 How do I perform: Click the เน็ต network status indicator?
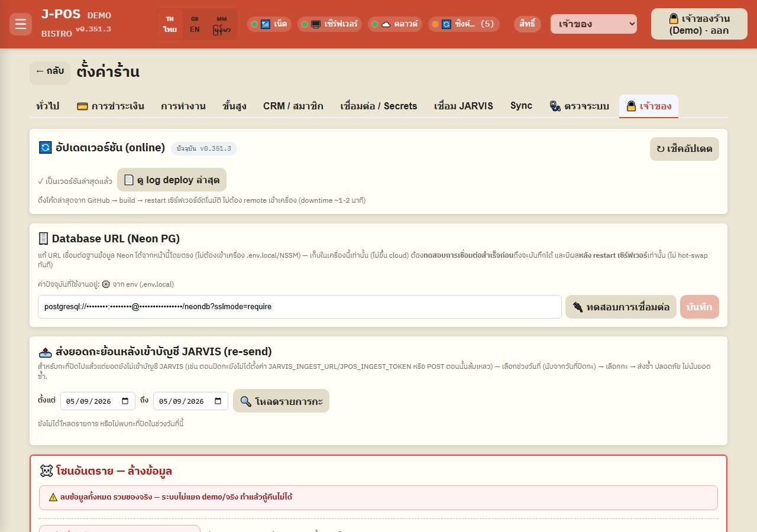(269, 24)
